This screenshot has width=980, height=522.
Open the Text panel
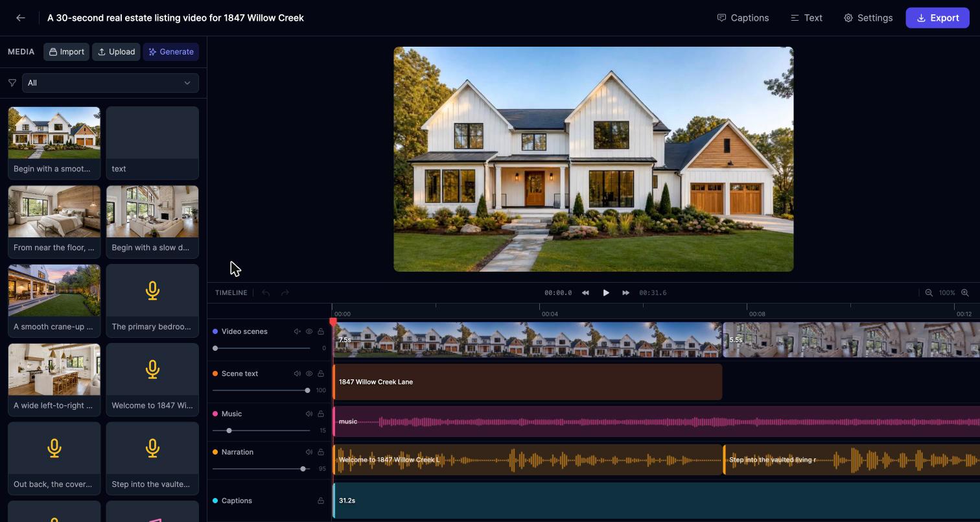(x=806, y=18)
